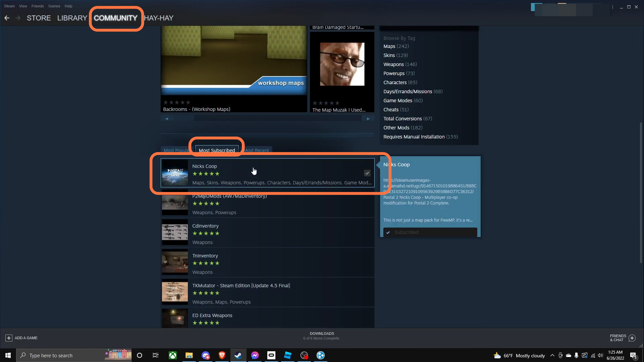Click the carousel left arrow
644x362 pixels.
coord(166,119)
